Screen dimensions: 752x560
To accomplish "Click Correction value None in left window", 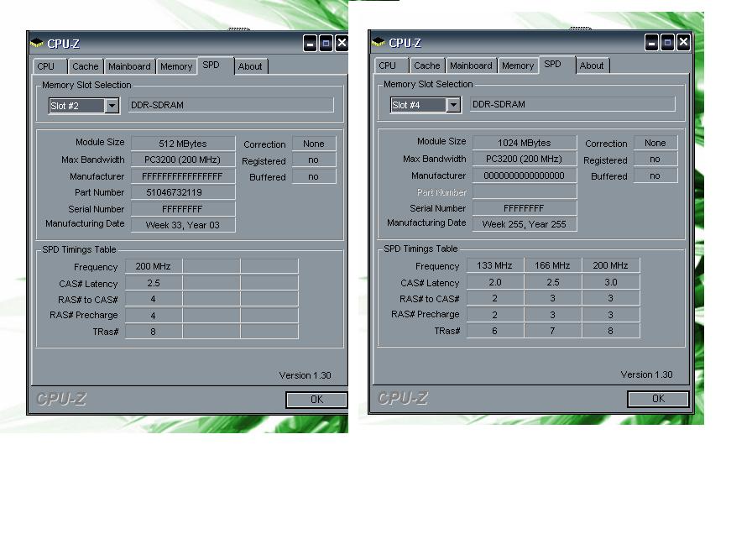I will coord(314,144).
